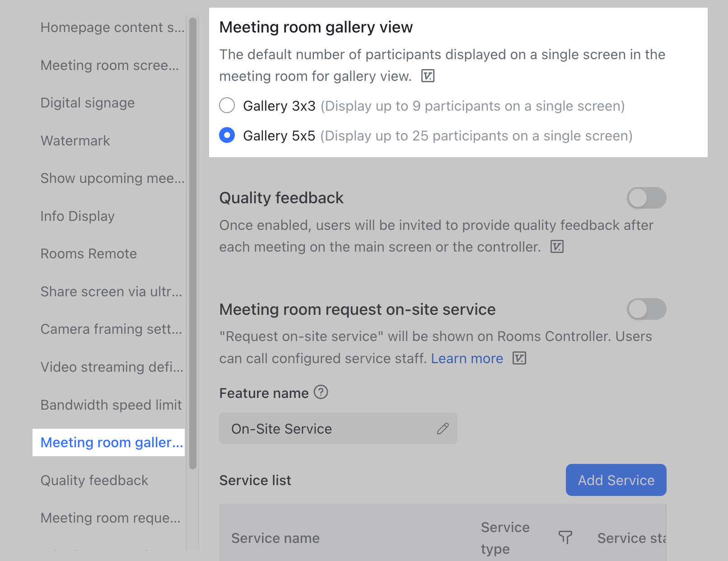The image size is (728, 561).
Task: Click the badge icon beside gallery view description
Action: pyautogui.click(x=428, y=76)
